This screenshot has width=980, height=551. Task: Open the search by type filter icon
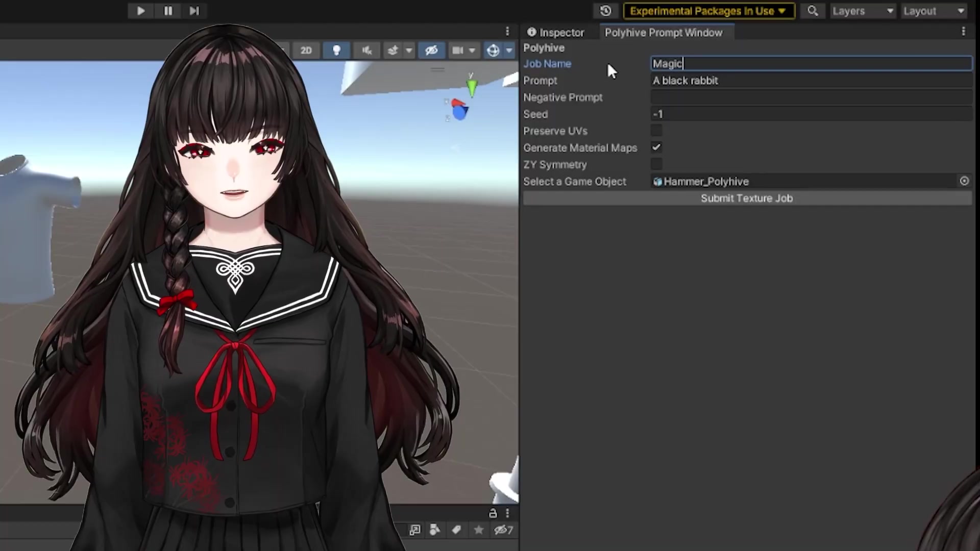pyautogui.click(x=435, y=530)
